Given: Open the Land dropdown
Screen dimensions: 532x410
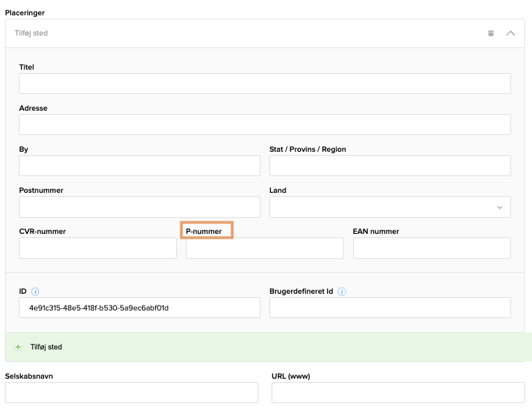Looking at the screenshot, I should (x=390, y=207).
